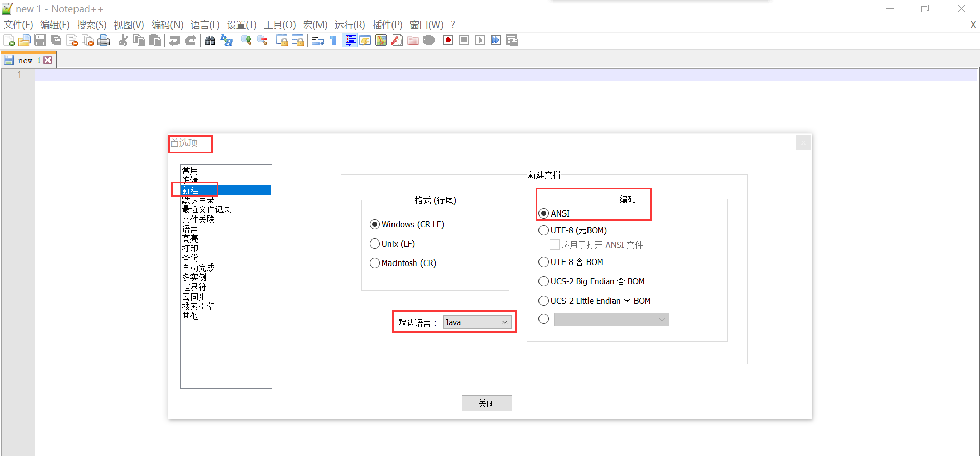Screen dimensions: 980x456
Task: Click the 关闭 button in preferences
Action: (487, 403)
